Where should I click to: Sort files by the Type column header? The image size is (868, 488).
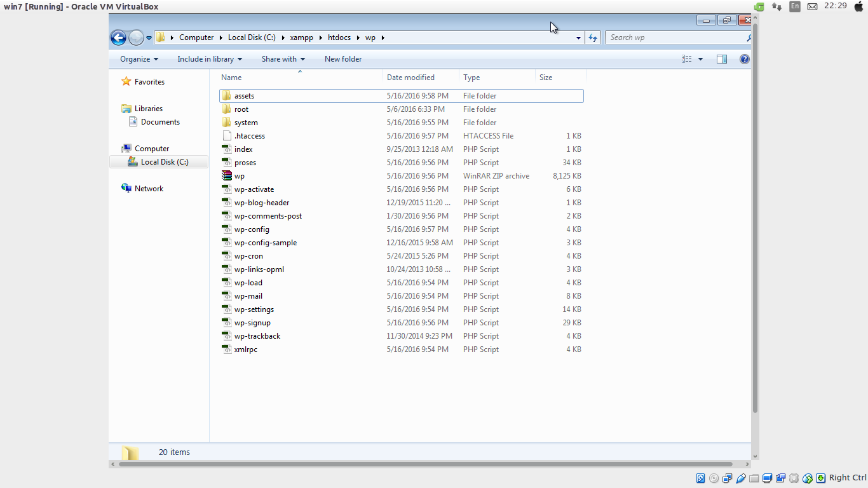498,78
